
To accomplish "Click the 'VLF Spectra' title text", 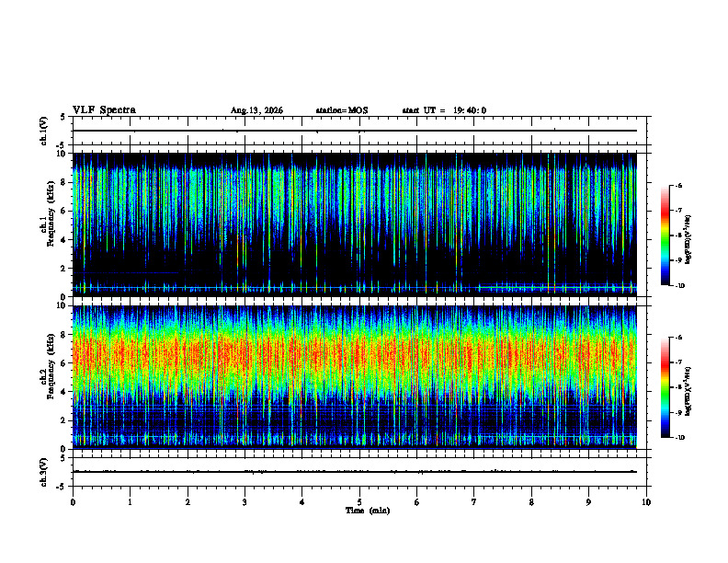I will pyautogui.click(x=104, y=109).
